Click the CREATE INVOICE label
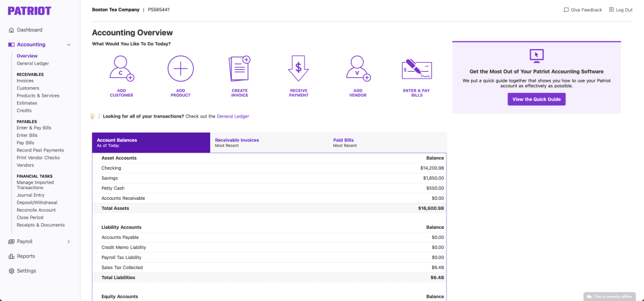This screenshot has height=301, width=644. point(240,93)
